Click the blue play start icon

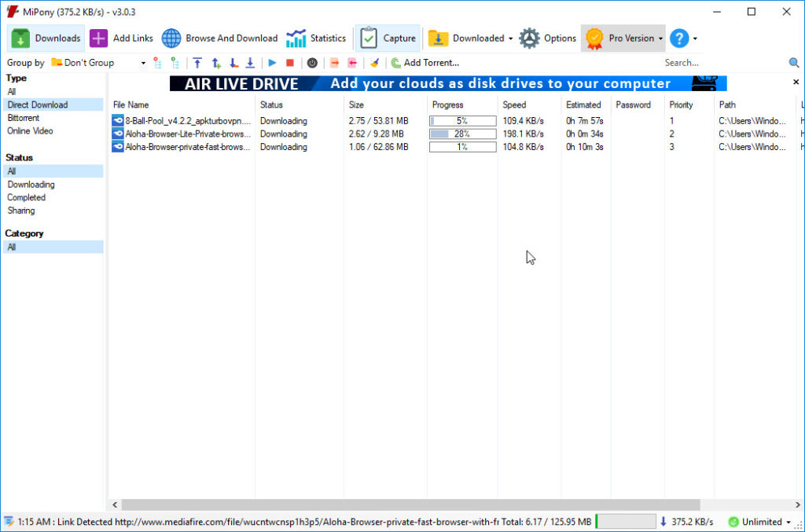point(273,63)
